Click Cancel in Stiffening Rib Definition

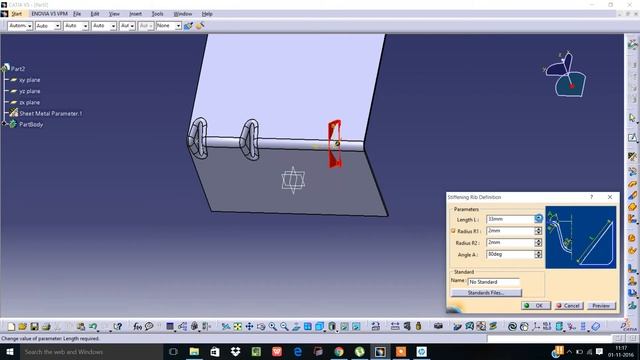coord(569,305)
